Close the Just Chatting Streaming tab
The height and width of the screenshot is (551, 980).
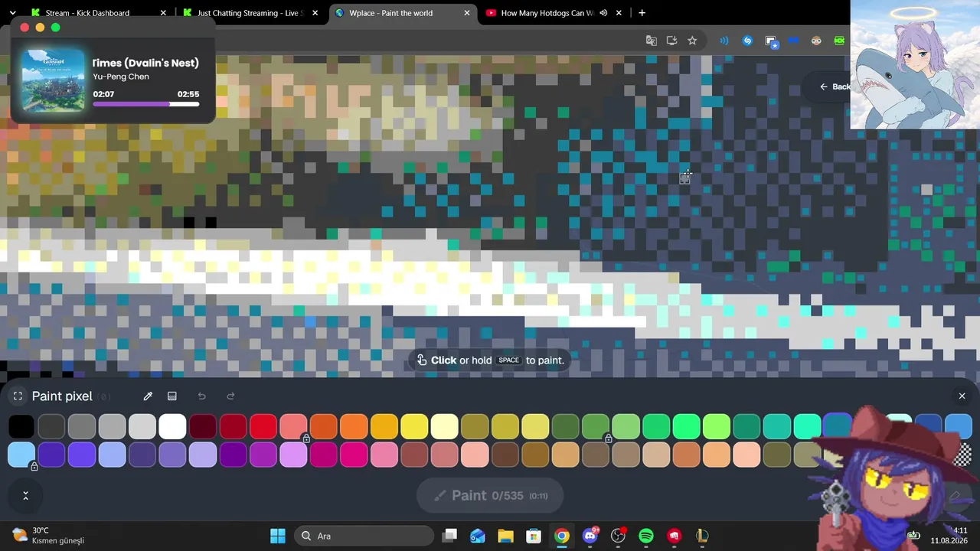click(x=315, y=13)
